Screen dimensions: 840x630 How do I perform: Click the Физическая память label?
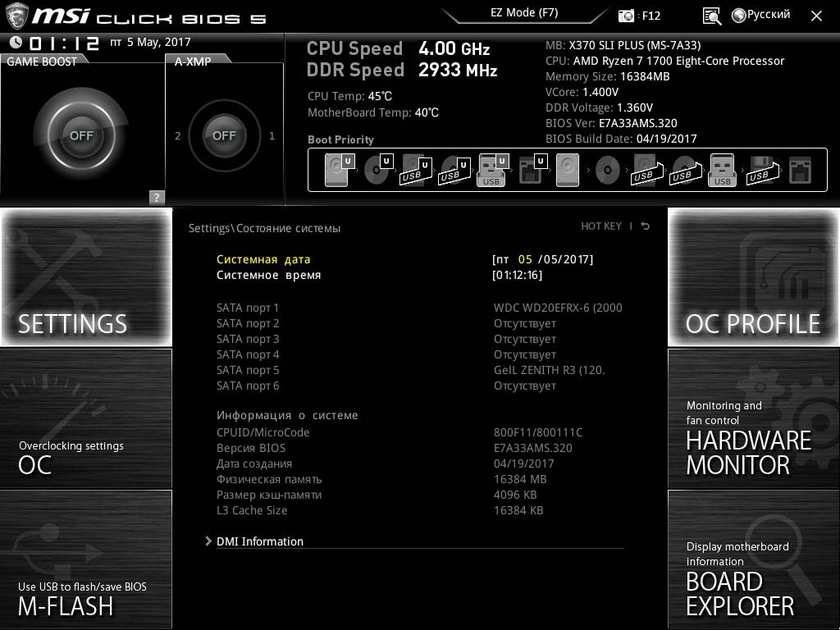pyautogui.click(x=269, y=479)
